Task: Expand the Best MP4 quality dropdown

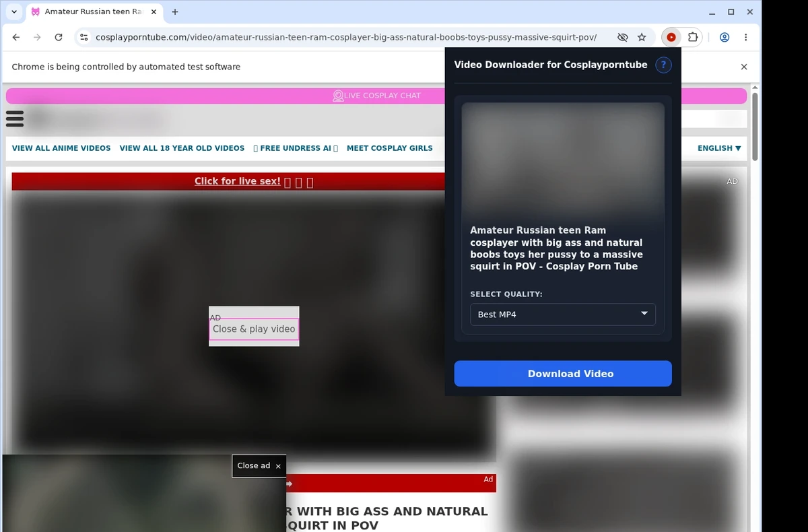Action: pos(563,314)
